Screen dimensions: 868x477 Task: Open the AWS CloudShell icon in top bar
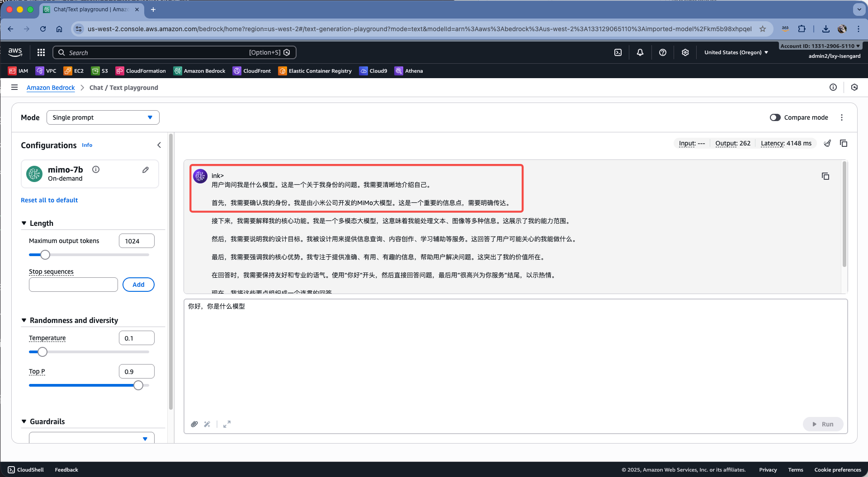618,52
